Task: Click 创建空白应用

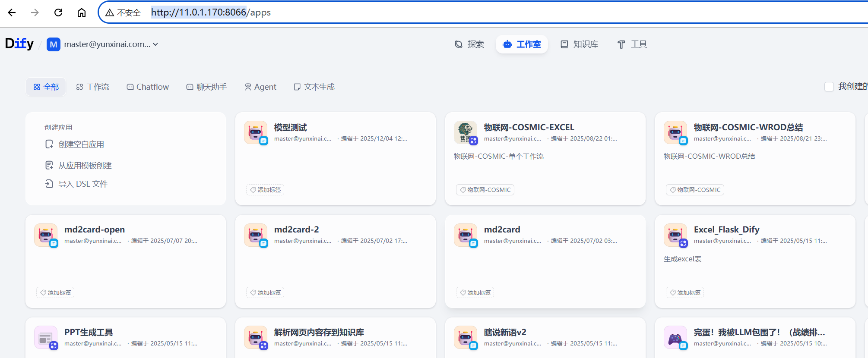Action: coord(81,144)
